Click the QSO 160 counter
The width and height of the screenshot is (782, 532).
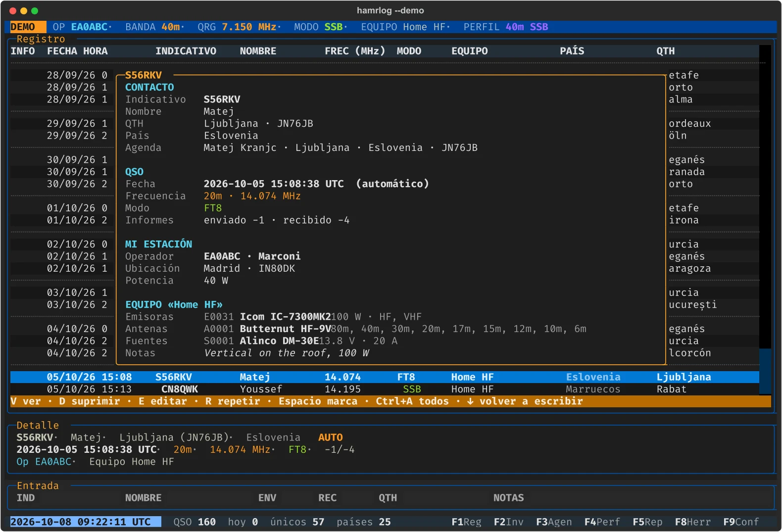pyautogui.click(x=195, y=522)
